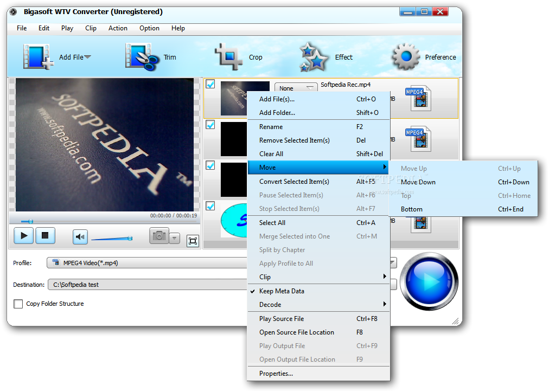Uncheck the fourth file row checkbox
This screenshot has width=549, height=392.
[x=210, y=206]
